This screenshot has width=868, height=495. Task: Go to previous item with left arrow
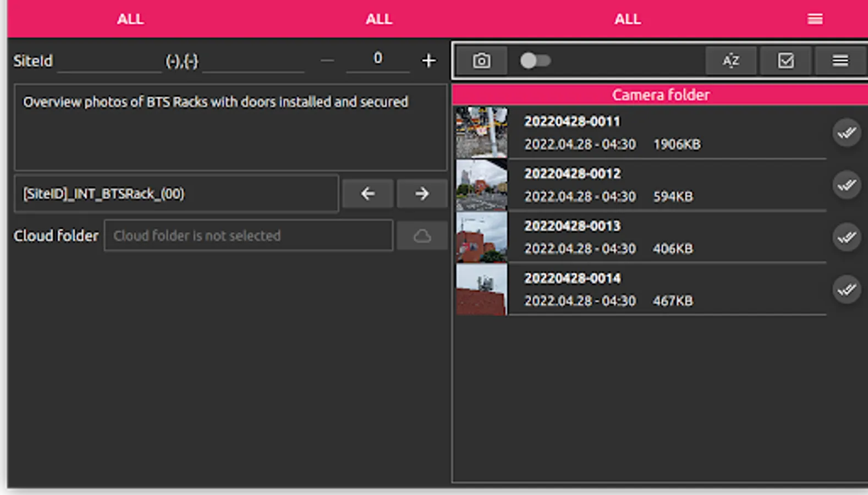click(367, 194)
